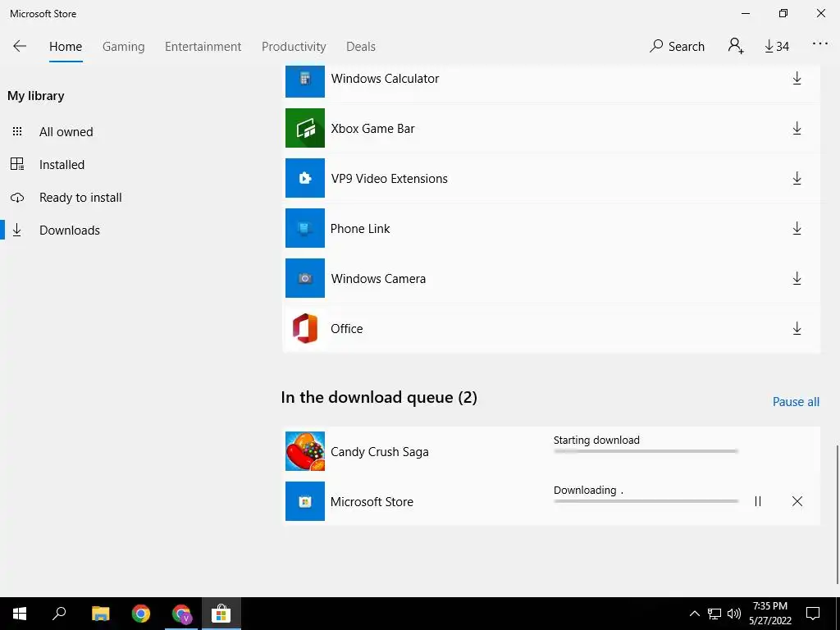840x630 pixels.
Task: Click the In the download queue heading
Action: [379, 398]
